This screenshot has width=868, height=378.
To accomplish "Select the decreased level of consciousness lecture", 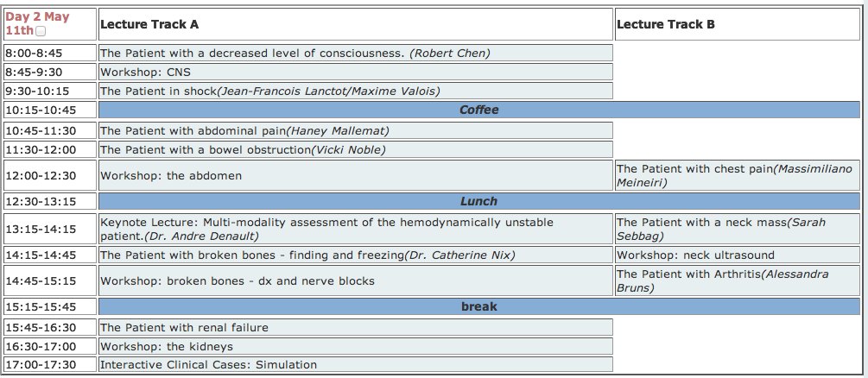I will pos(295,54).
